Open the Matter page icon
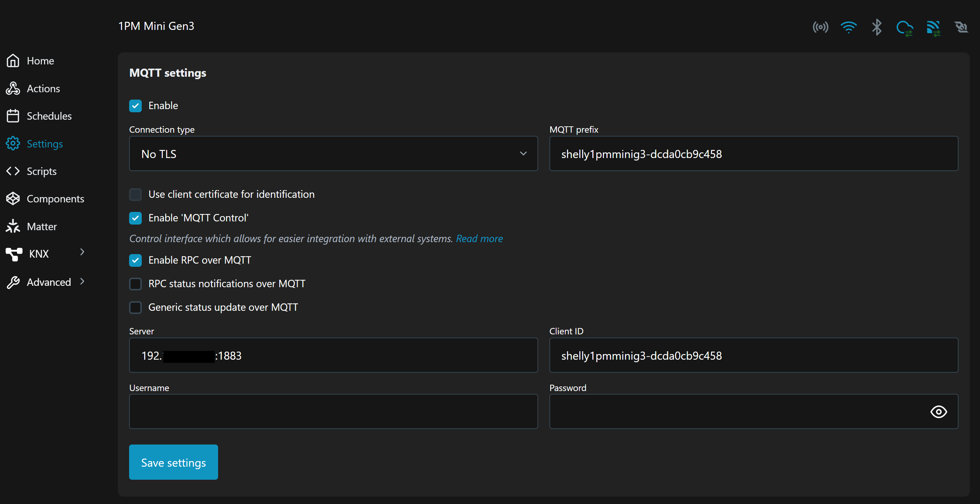The image size is (980, 504). (x=13, y=226)
